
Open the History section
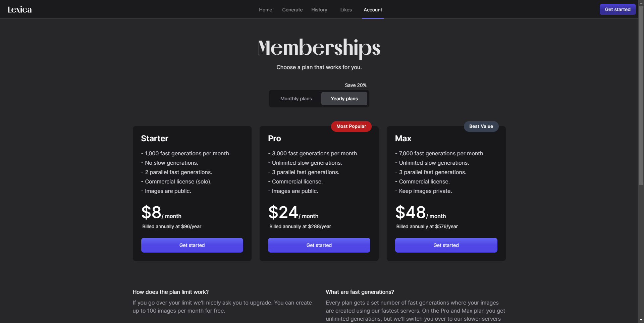(x=319, y=10)
